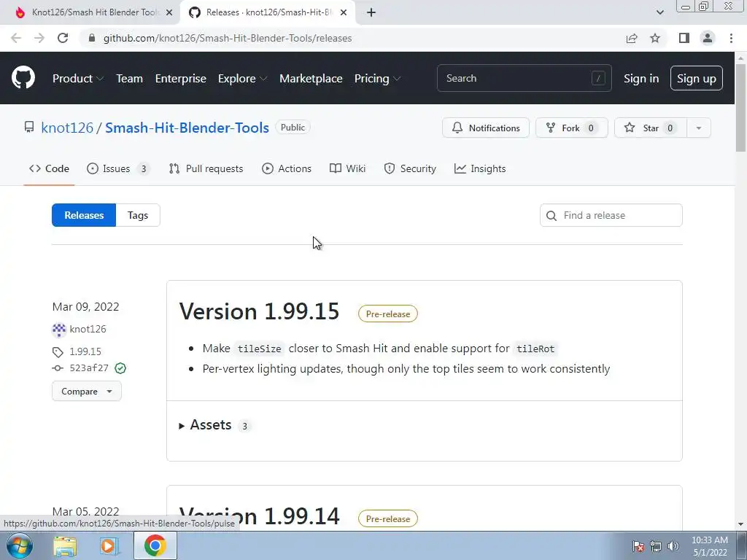Open the Windows Start menu

coord(19,545)
